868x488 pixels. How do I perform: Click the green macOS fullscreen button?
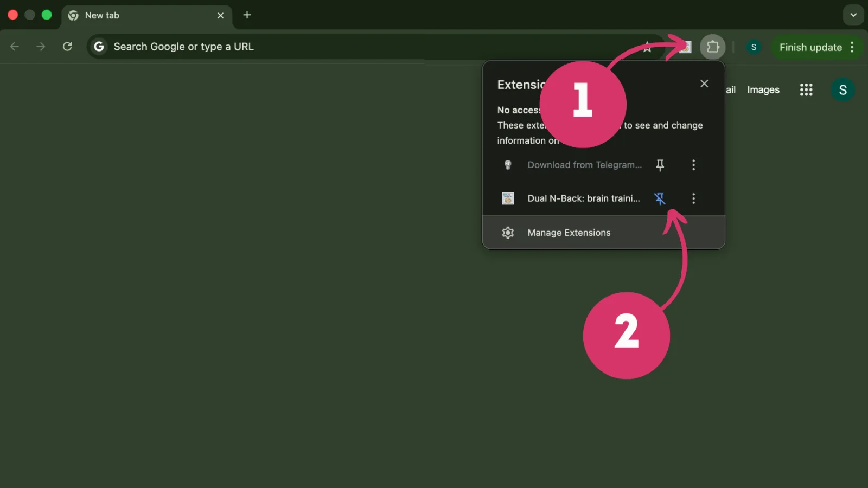[47, 15]
